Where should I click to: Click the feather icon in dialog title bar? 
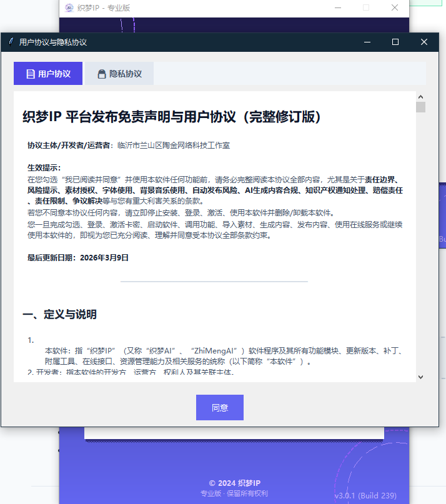pos(11,42)
